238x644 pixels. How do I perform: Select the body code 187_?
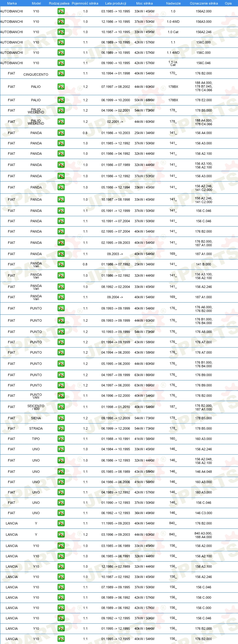[173, 407]
